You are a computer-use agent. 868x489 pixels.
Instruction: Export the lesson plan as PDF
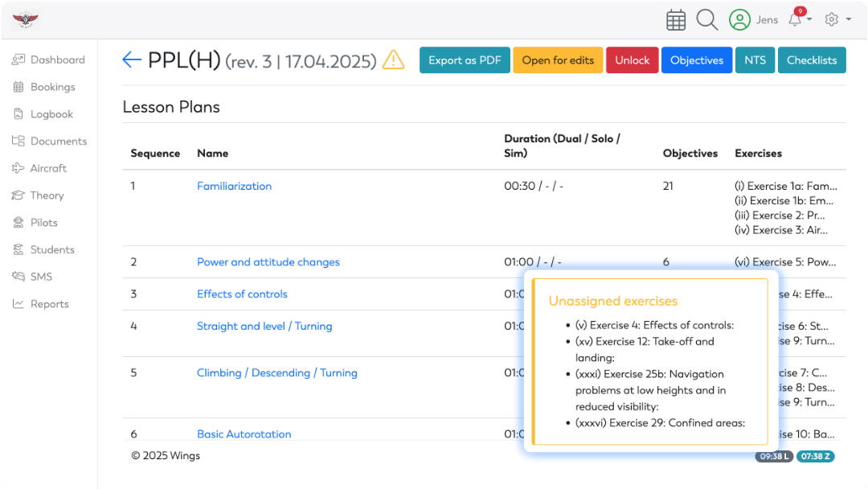click(465, 60)
